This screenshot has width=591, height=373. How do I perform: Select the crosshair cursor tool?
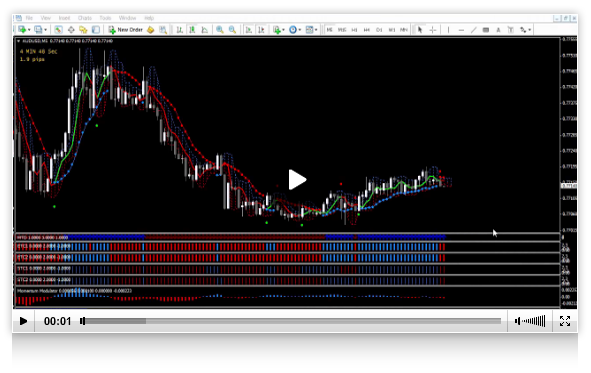[x=433, y=30]
